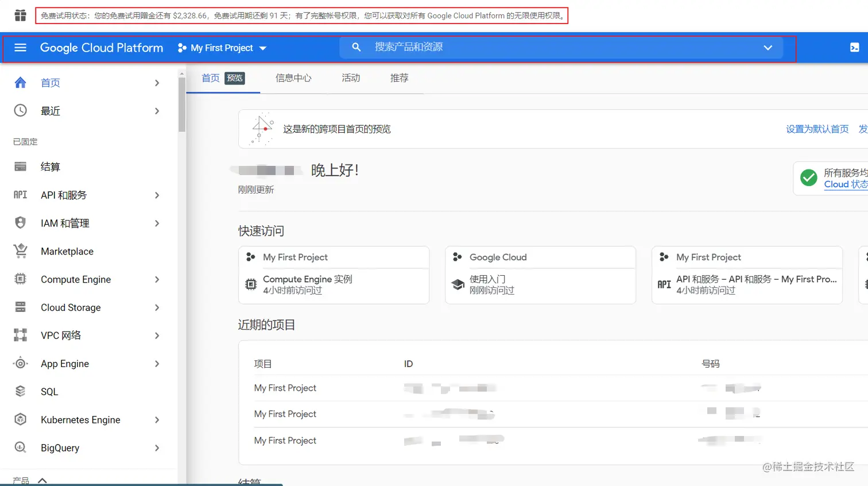Image resolution: width=868 pixels, height=486 pixels.
Task: Click the Home icon in sidebar
Action: coord(20,83)
